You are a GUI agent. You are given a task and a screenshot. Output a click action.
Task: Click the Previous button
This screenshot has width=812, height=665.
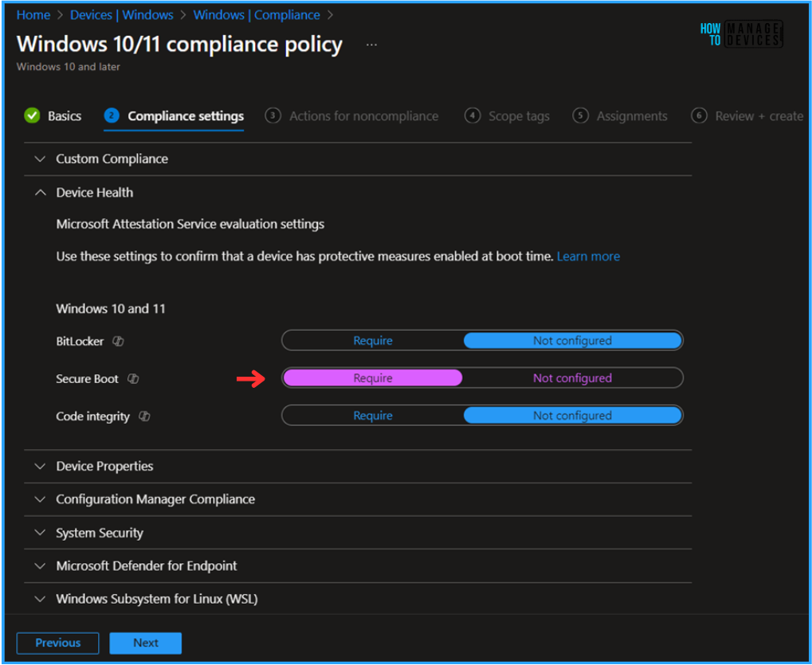57,643
